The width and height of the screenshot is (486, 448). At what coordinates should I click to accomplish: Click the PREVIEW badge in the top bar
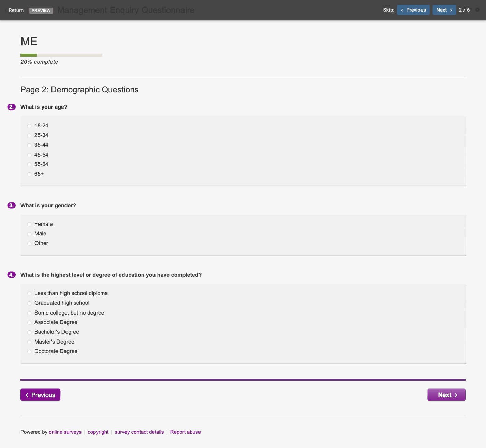pyautogui.click(x=41, y=10)
